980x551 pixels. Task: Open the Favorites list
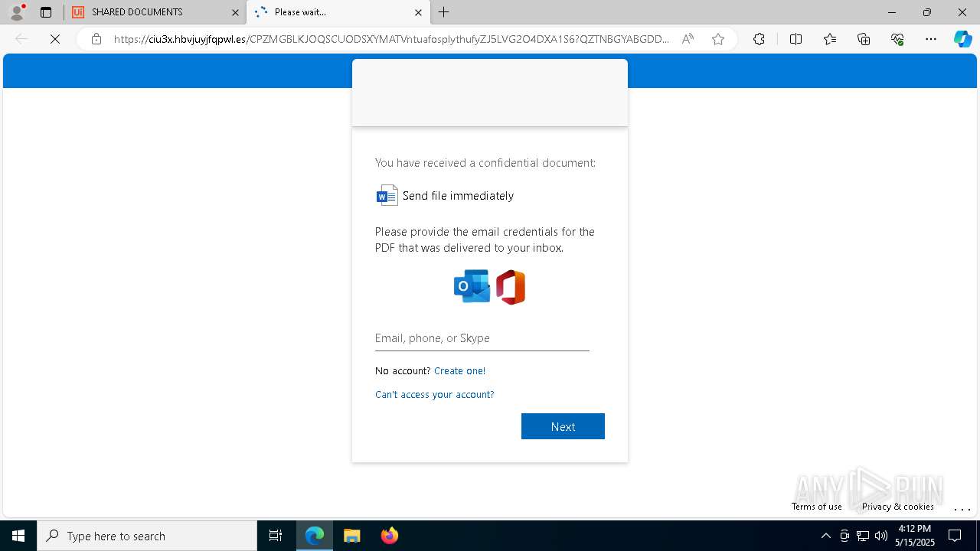point(830,39)
